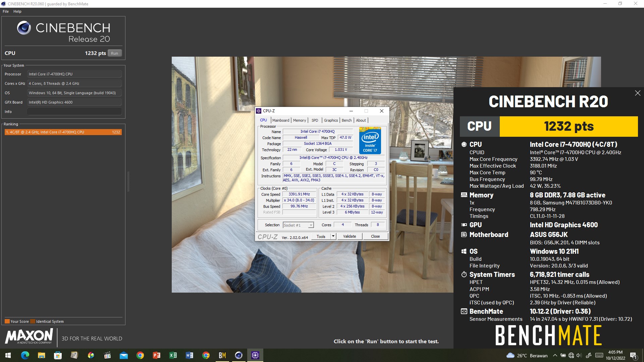The width and height of the screenshot is (644, 362).
Task: Open the notification center icon
Action: tap(634, 356)
